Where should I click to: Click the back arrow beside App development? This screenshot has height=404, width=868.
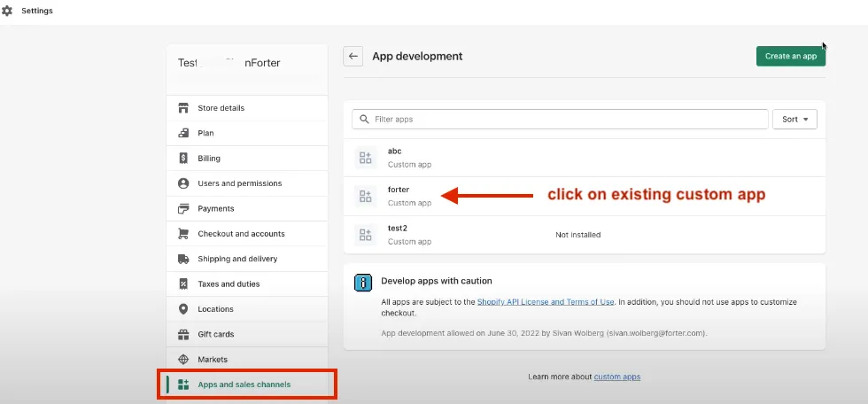coord(353,57)
